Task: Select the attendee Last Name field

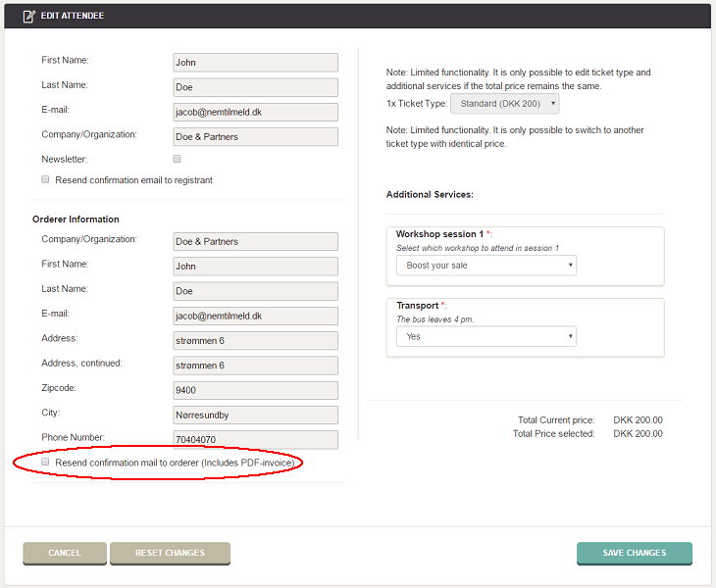Action: tap(256, 87)
